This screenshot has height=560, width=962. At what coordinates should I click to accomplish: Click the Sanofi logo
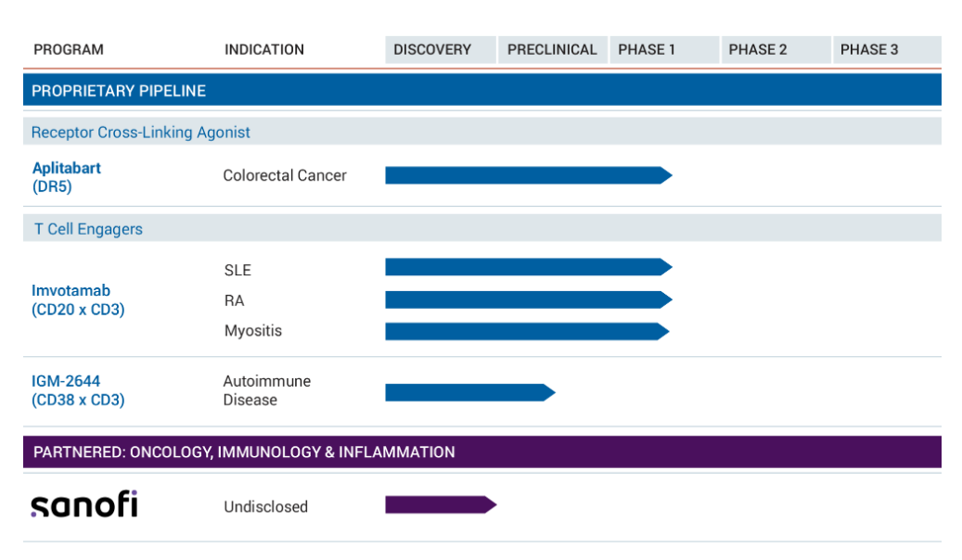[x=83, y=504]
